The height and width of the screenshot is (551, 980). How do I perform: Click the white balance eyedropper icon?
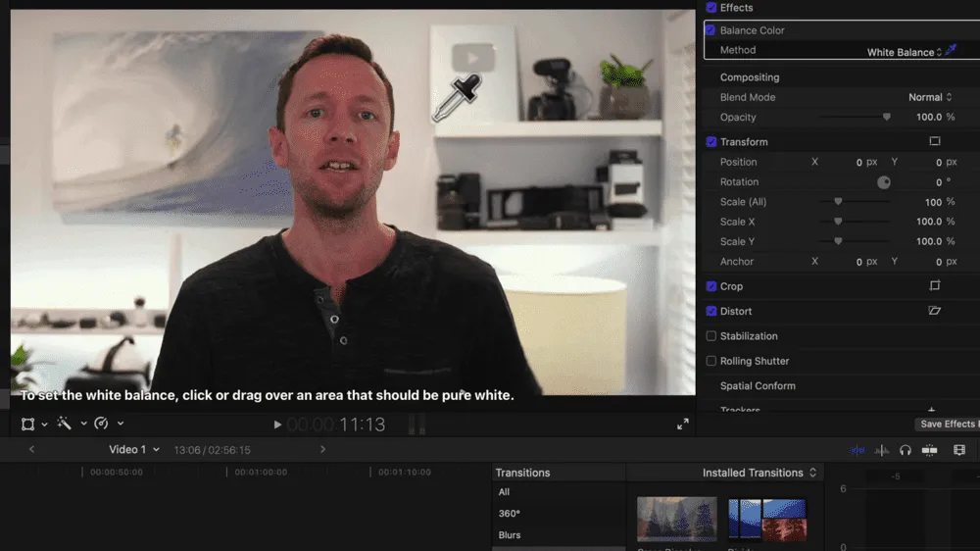[951, 51]
